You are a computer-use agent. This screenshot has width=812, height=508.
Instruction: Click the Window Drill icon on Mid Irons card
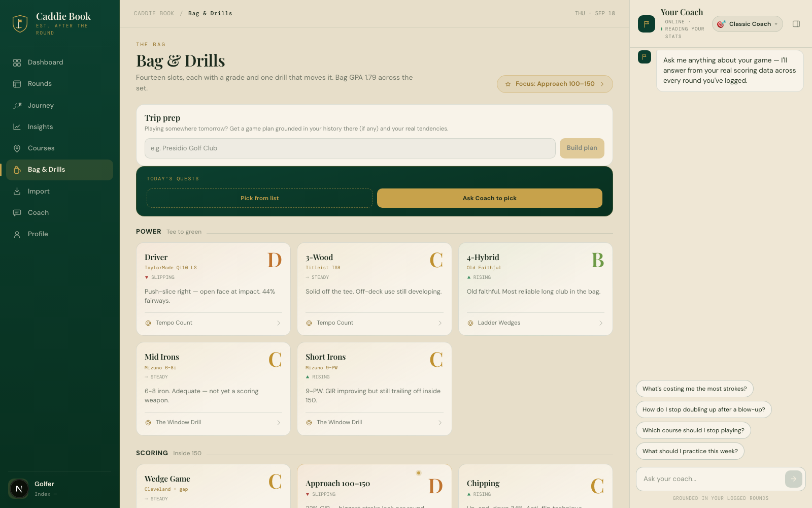coord(148,423)
